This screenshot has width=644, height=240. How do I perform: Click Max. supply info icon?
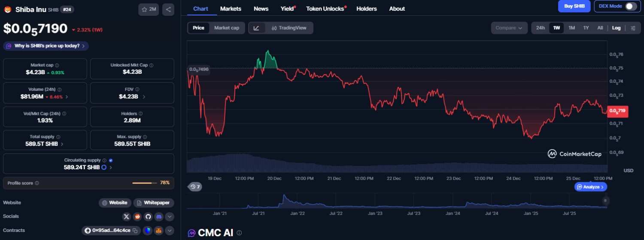pos(145,137)
